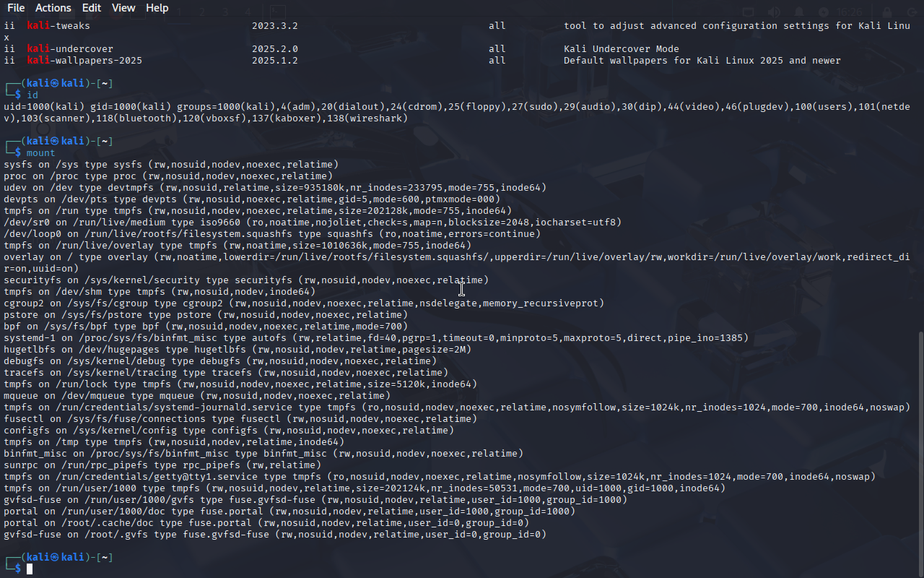Click the 'fusectl on /sys/fs/fuse/connections' line

240,418
